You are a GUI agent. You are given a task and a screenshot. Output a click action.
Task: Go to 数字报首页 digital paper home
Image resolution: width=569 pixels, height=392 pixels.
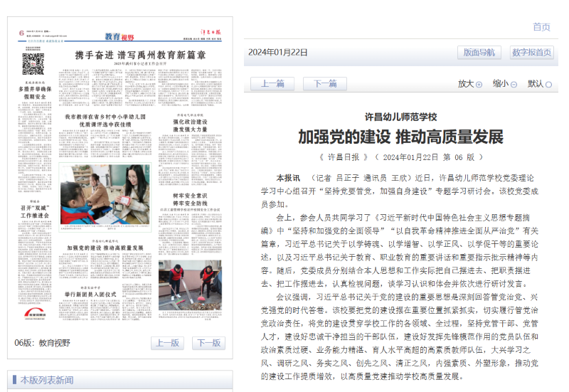pyautogui.click(x=531, y=53)
